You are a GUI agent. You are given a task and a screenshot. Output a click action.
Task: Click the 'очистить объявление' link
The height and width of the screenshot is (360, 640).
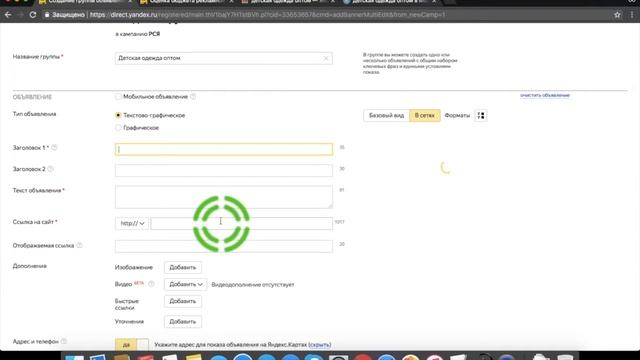(544, 95)
